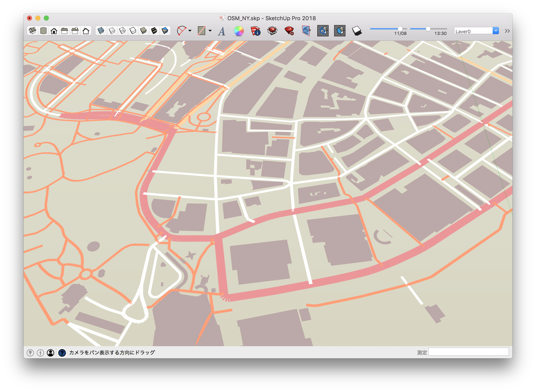Viewport: 536px width, 392px height.
Task: Select Shaded With Textures style
Action: pos(154,31)
